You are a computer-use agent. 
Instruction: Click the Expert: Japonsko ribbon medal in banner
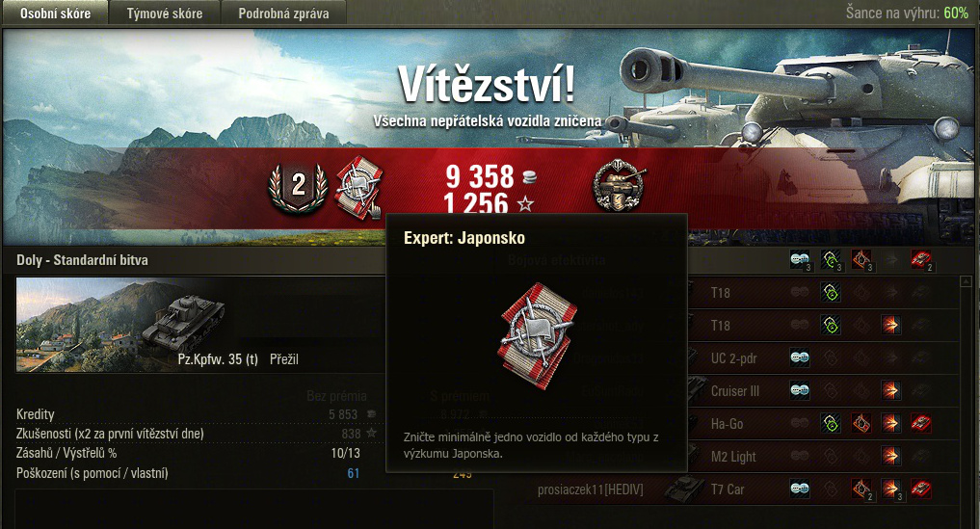pyautogui.click(x=358, y=186)
